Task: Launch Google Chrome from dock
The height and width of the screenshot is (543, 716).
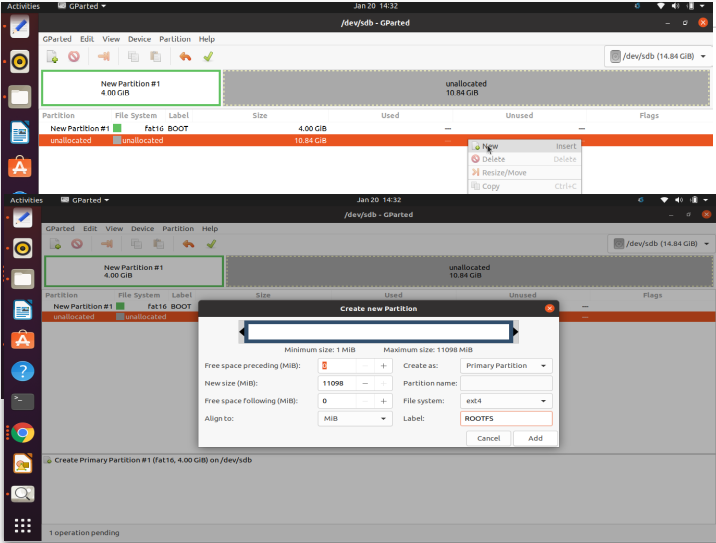Action: pyautogui.click(x=22, y=432)
